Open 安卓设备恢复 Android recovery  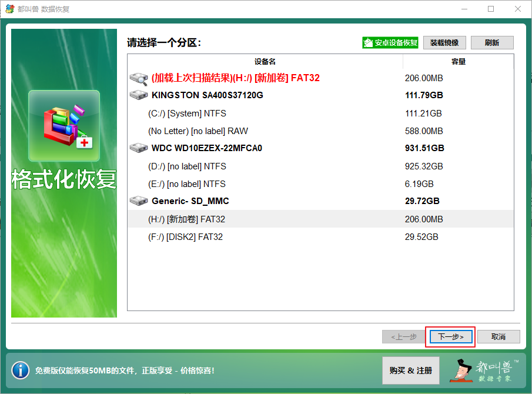point(390,43)
